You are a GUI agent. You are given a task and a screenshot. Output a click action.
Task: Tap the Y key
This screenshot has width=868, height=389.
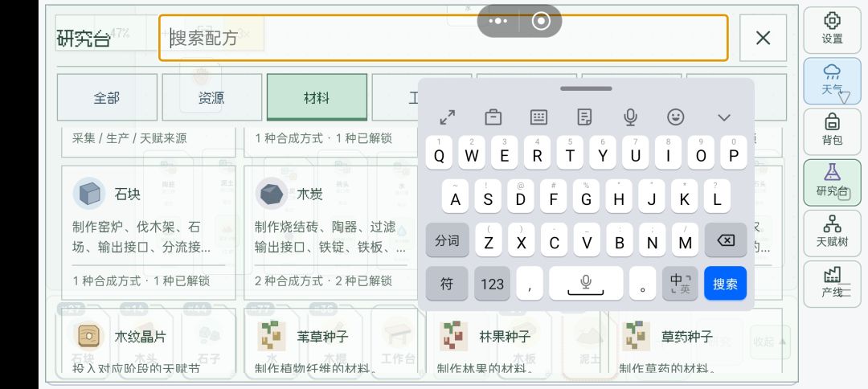point(602,153)
